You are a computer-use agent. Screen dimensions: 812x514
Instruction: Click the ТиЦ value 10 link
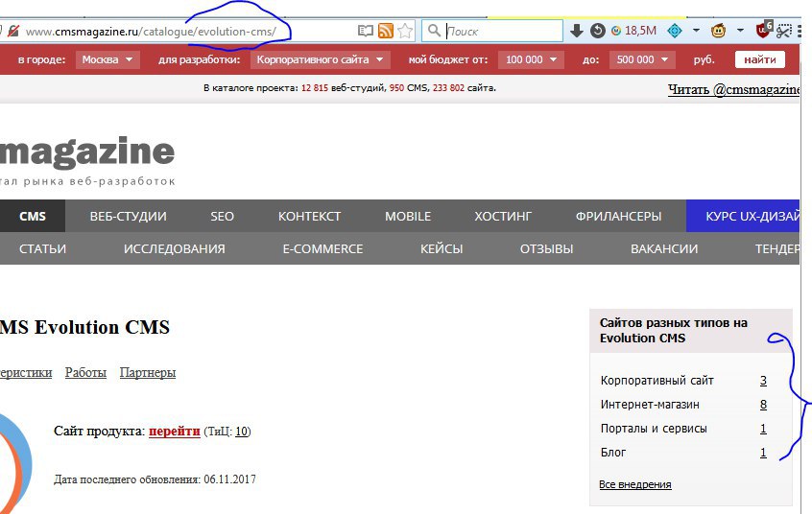[242, 432]
